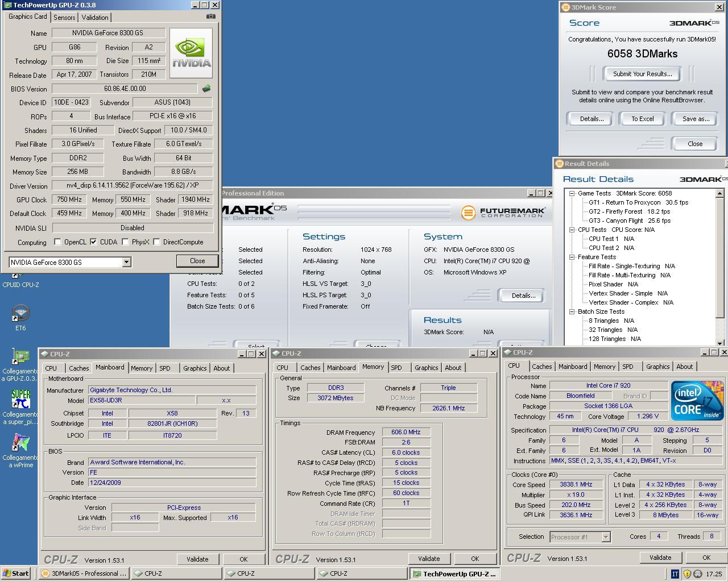Open the Graphics tab in CPU CPU-Z window

pos(657,367)
